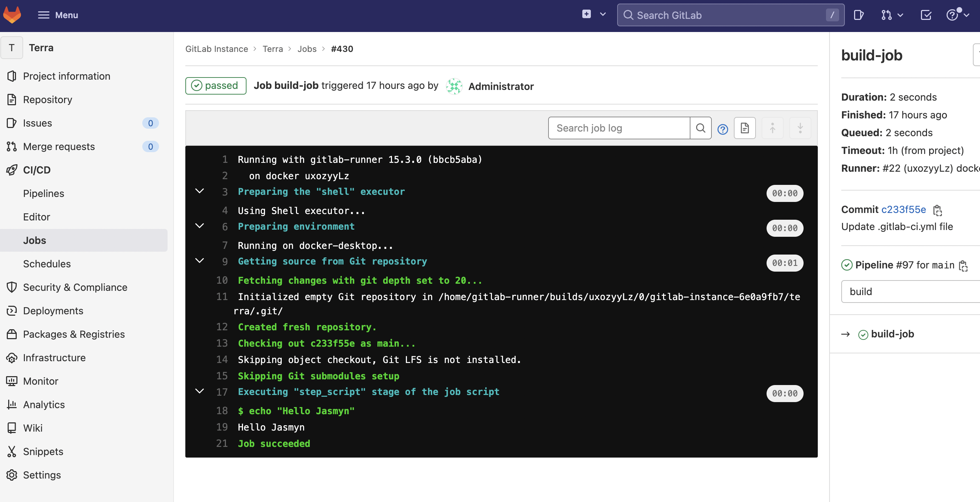Click the job log search magnifier icon
Screen dimensions: 980x502
click(x=701, y=128)
